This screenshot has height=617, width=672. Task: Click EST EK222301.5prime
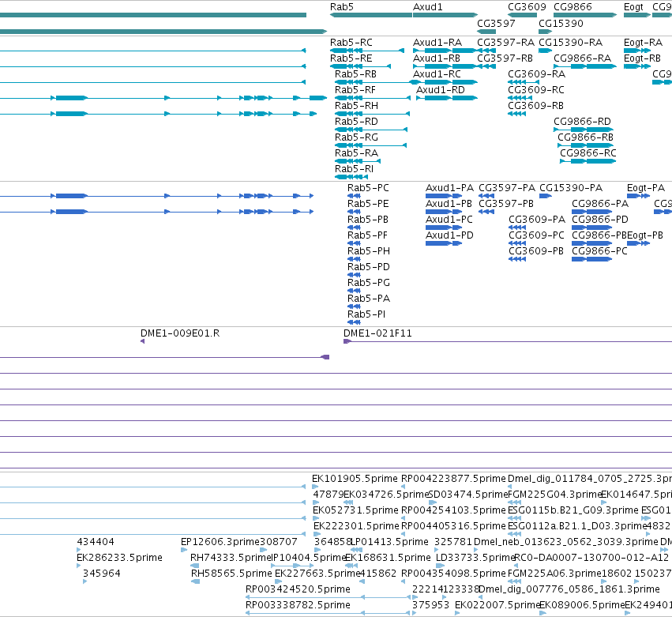[356, 526]
